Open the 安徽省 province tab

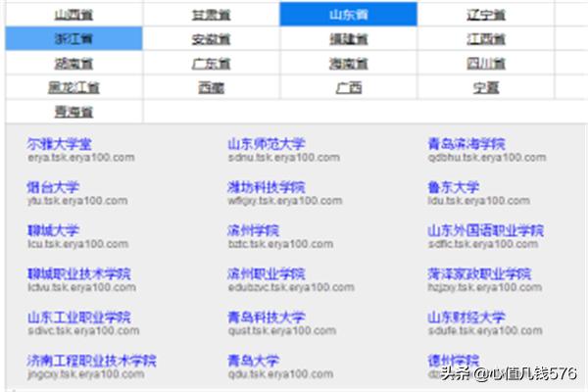point(211,39)
